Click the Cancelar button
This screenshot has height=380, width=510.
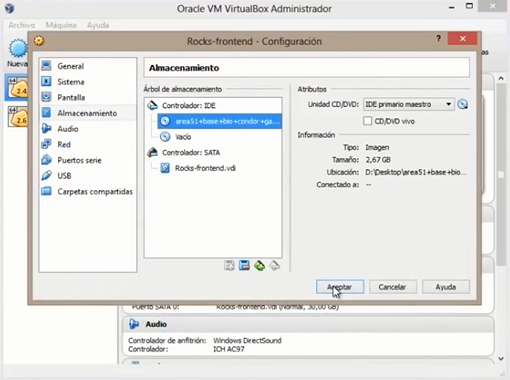tap(393, 287)
